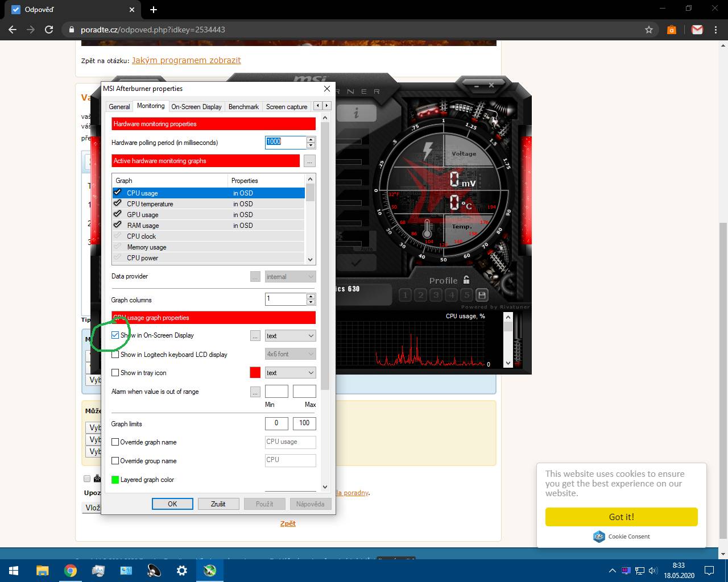The width and height of the screenshot is (728, 582).
Task: Enable the CPU clock graph checkmark
Action: coord(118,236)
